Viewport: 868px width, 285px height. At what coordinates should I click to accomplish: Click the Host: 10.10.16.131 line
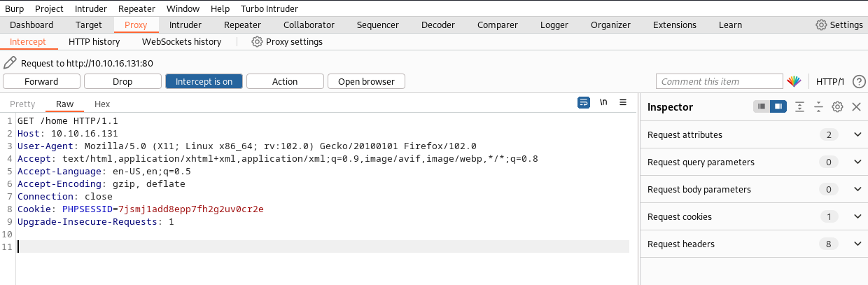[68, 134]
